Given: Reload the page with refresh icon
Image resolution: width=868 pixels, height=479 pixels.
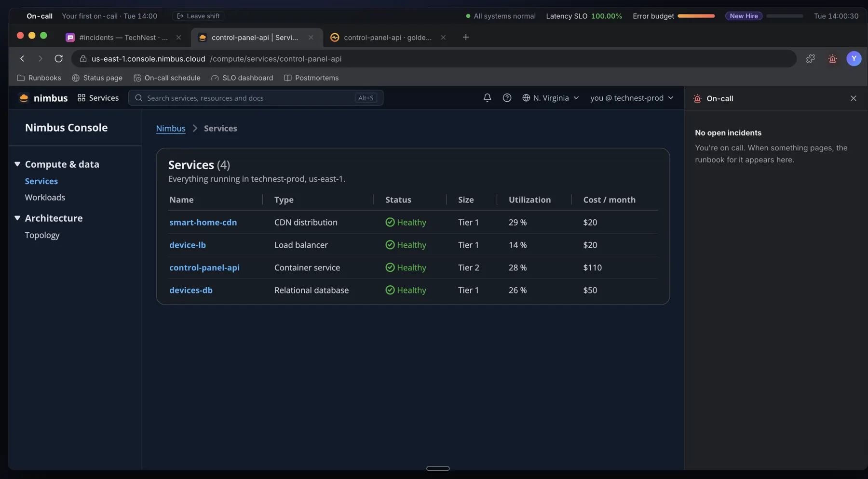Looking at the screenshot, I should [x=59, y=59].
